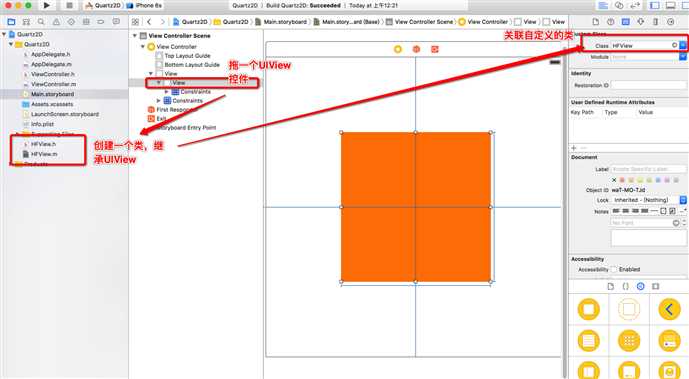This screenshot has width=689, height=379.
Task: Select Bottom Layout Guide in the outline
Action: tap(192, 65)
